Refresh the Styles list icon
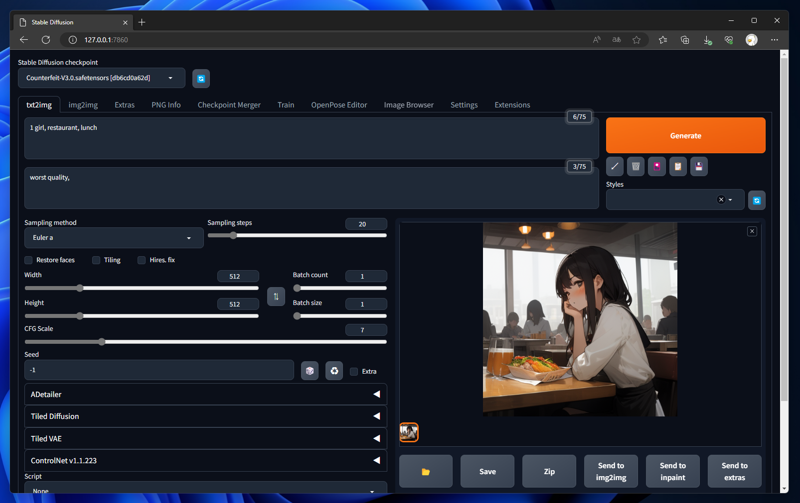The width and height of the screenshot is (800, 503). coord(757,200)
